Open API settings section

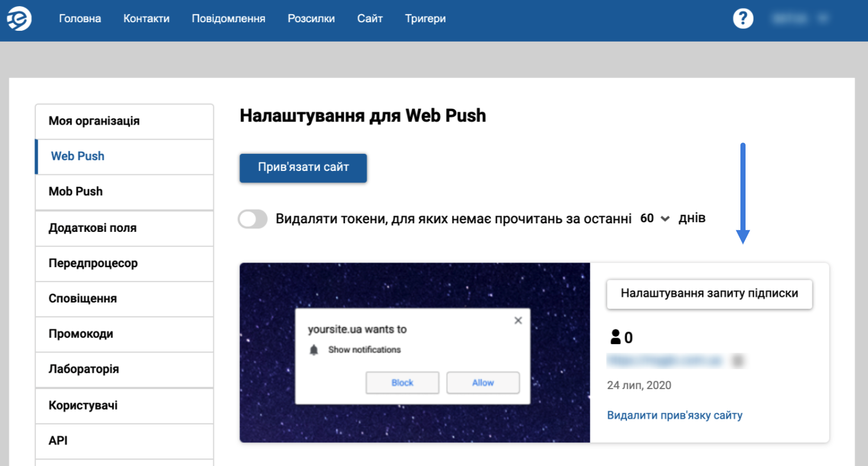(124, 442)
